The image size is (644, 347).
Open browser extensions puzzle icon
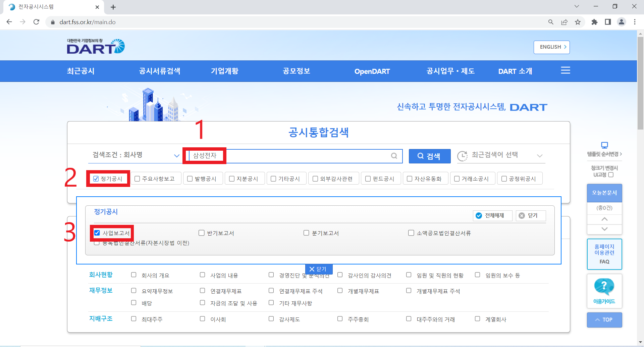[594, 22]
